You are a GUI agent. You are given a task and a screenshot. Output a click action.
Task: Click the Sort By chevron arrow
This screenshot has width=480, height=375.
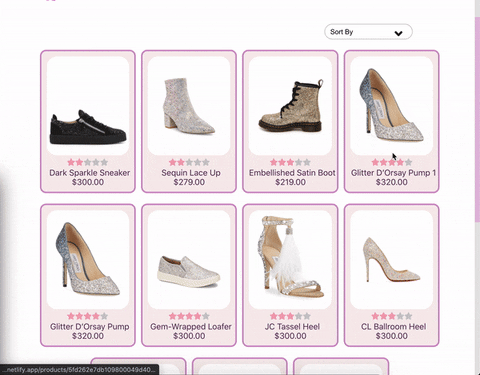pyautogui.click(x=398, y=33)
